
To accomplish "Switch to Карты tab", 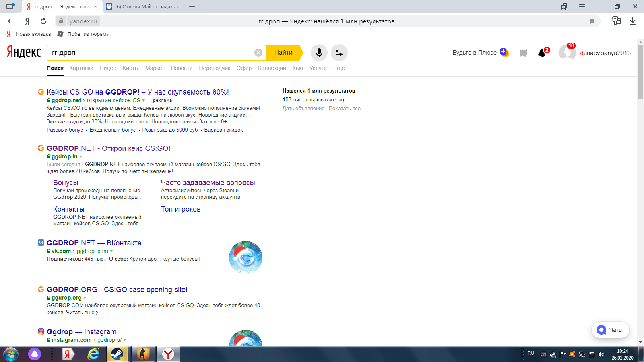I will [x=131, y=68].
